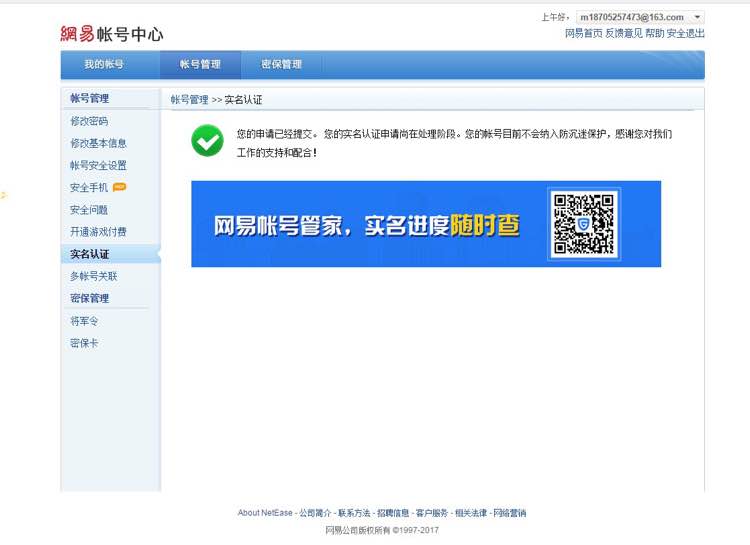This screenshot has width=750, height=545.
Task: Open the About NetEase footer link
Action: point(265,513)
